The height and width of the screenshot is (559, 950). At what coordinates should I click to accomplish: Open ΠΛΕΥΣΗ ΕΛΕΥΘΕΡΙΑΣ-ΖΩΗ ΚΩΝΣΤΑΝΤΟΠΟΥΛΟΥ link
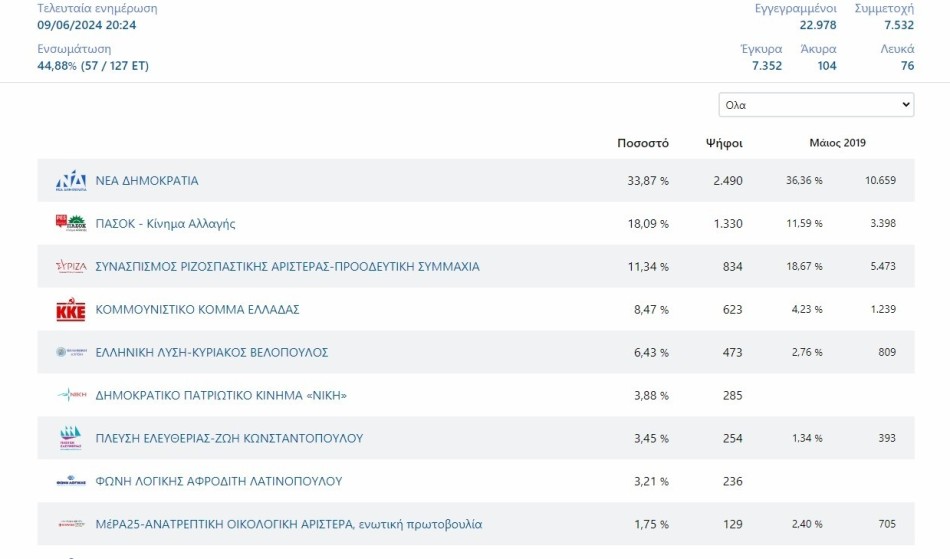click(x=229, y=438)
